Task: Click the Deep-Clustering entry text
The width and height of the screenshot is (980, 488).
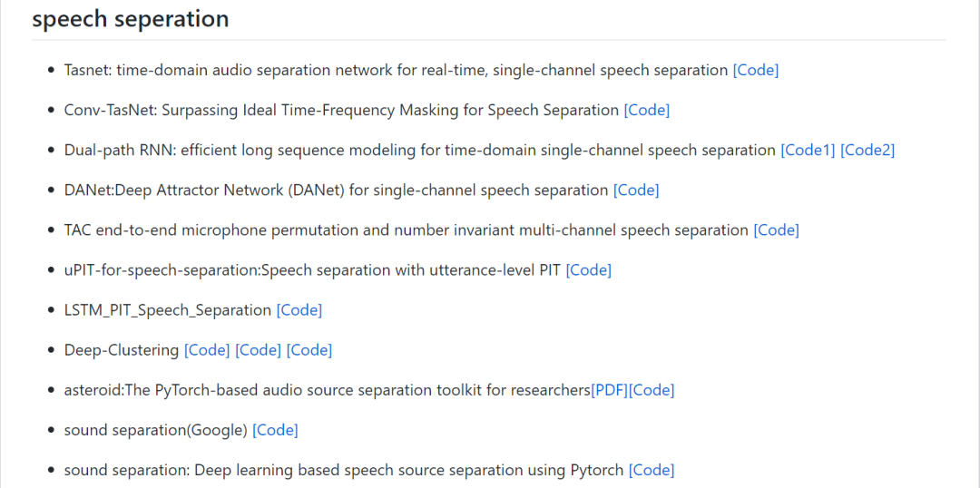Action: 121,349
